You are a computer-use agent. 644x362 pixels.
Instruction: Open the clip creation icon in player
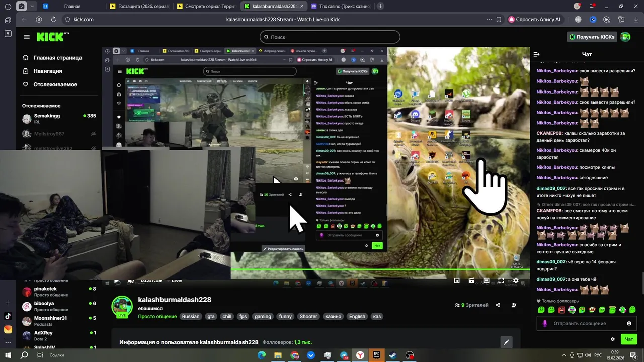[471, 281]
